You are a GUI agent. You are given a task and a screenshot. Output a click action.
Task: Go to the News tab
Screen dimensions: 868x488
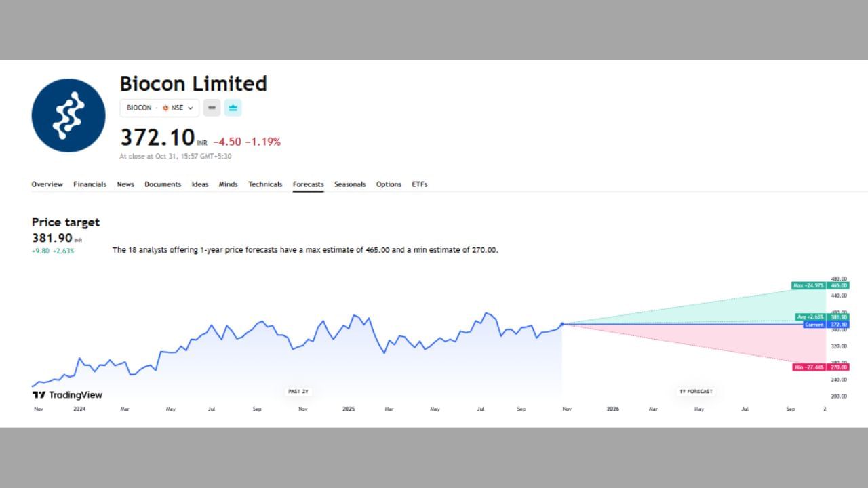tap(125, 184)
